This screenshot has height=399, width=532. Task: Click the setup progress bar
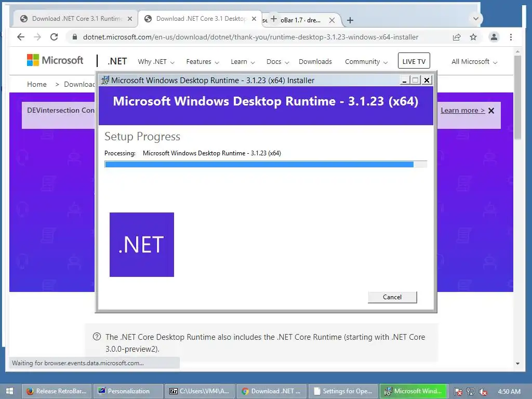tap(265, 165)
